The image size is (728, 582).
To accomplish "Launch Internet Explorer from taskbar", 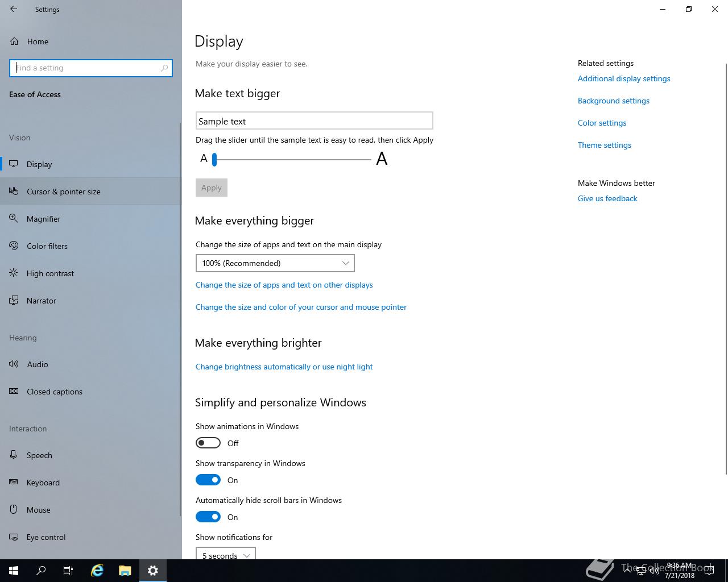I will [97, 571].
